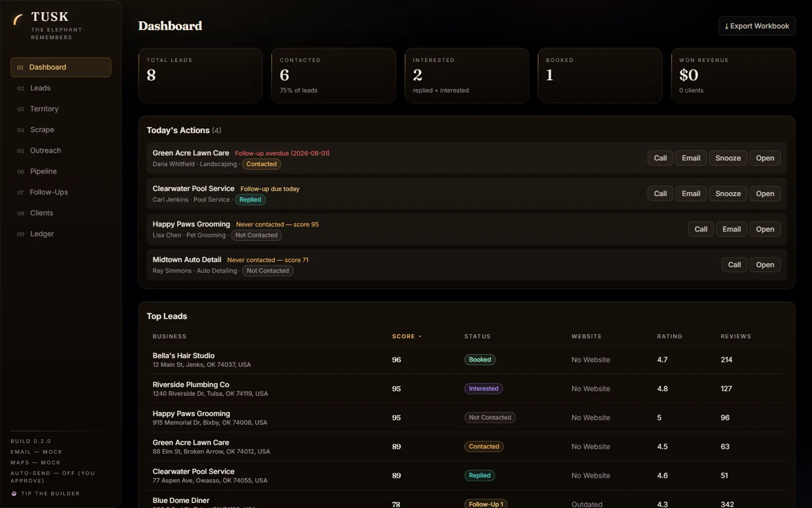
Task: Click Never contacted — score 71 text
Action: pos(267,260)
